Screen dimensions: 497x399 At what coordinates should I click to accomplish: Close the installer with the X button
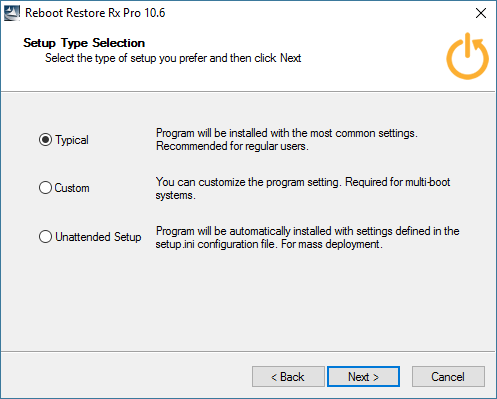tap(481, 13)
